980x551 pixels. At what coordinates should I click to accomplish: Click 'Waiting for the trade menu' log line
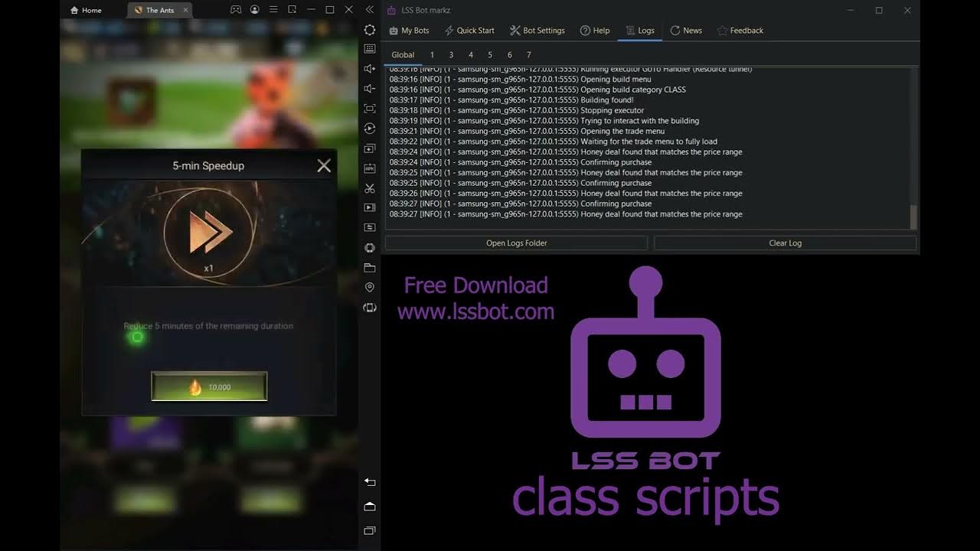554,142
